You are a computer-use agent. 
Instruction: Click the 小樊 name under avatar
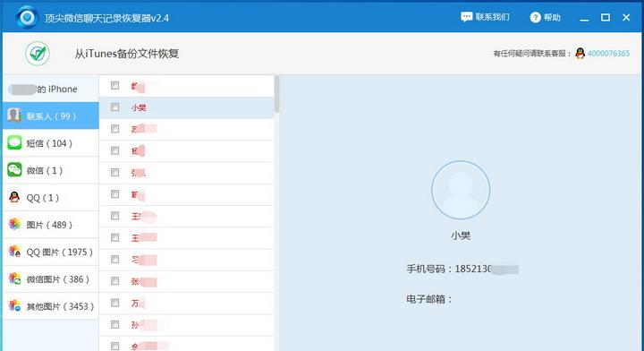tap(461, 235)
